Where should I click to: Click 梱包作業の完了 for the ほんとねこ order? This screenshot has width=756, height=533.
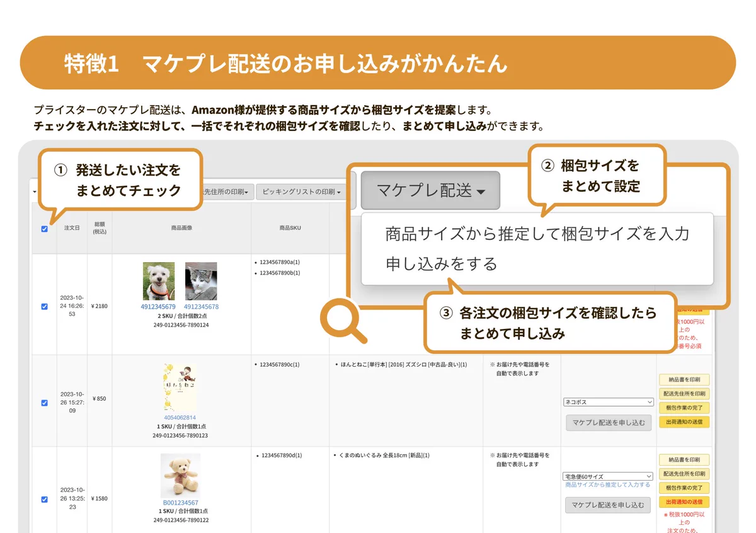click(x=684, y=408)
